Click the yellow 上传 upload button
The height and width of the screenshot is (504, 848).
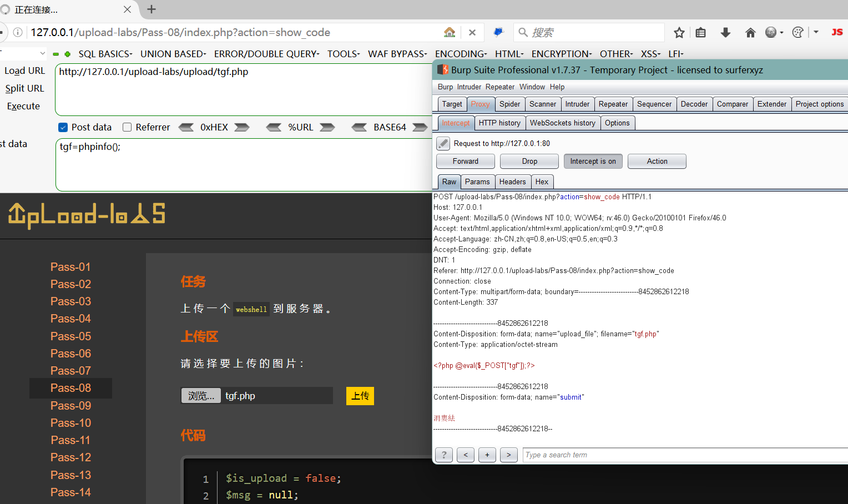[x=360, y=396]
